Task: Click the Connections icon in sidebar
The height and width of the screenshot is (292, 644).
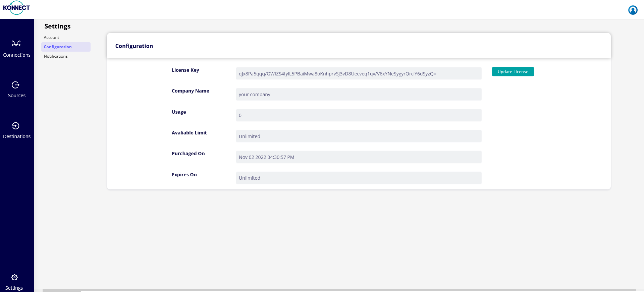Action: pos(16,43)
